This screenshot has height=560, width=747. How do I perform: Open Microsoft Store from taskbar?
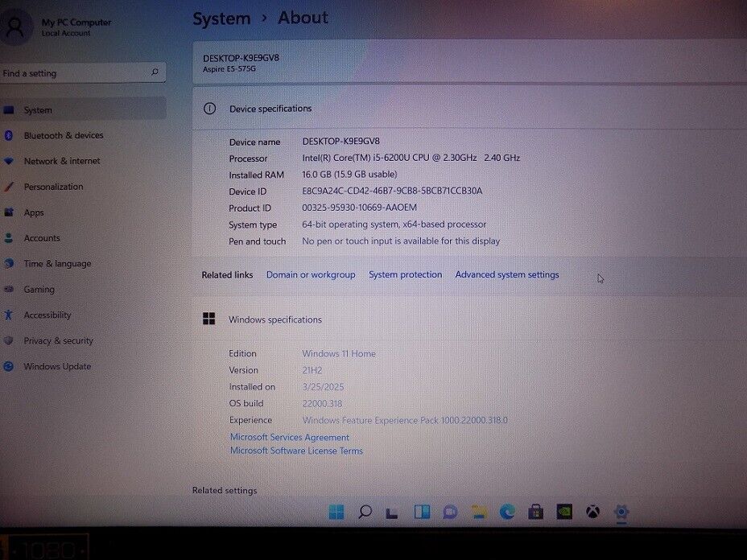[x=535, y=512]
